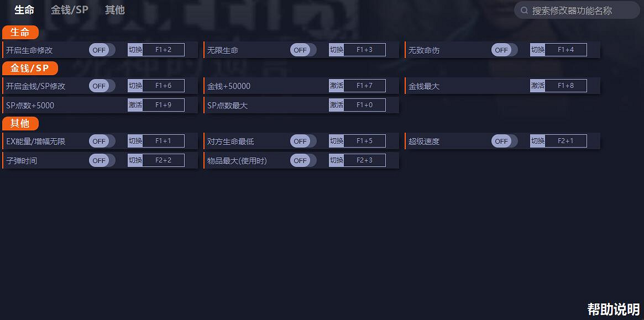
Task: Turn on 子弹时间 switch
Action: 102,160
